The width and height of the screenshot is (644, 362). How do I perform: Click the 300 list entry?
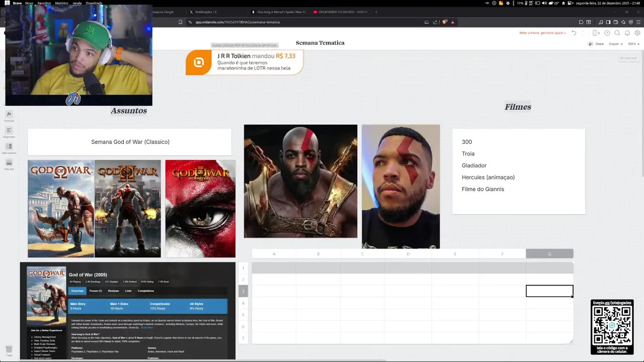pos(467,142)
